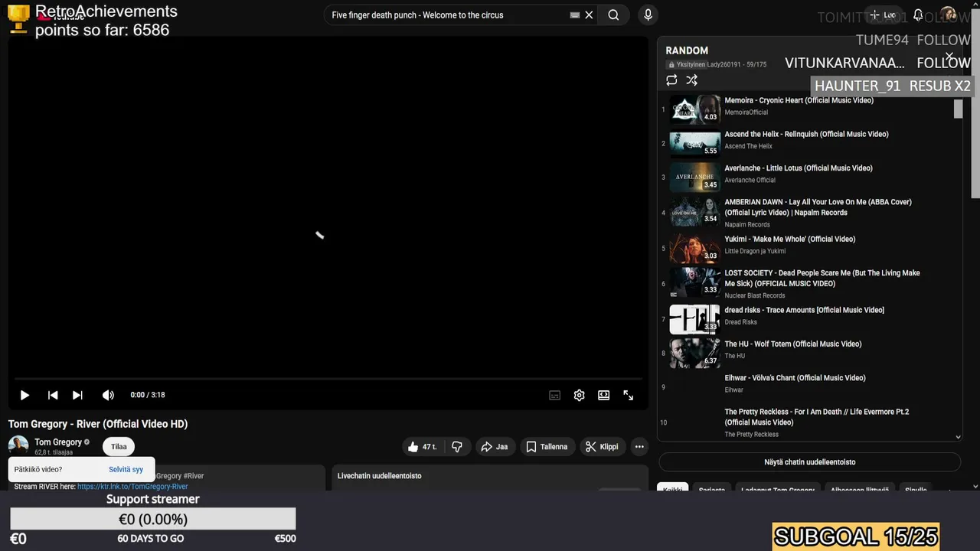Toggle playlist shuffle
The width and height of the screenshot is (980, 551).
coord(691,80)
